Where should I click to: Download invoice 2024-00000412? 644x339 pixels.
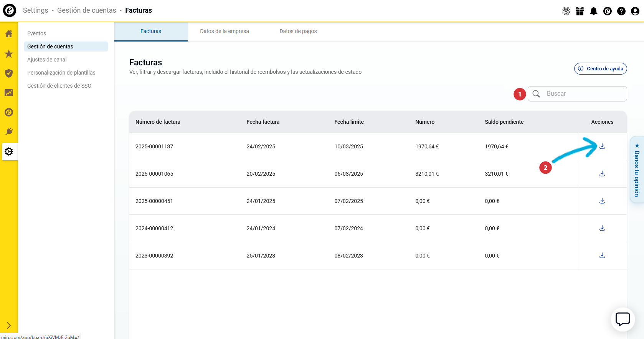(602, 228)
